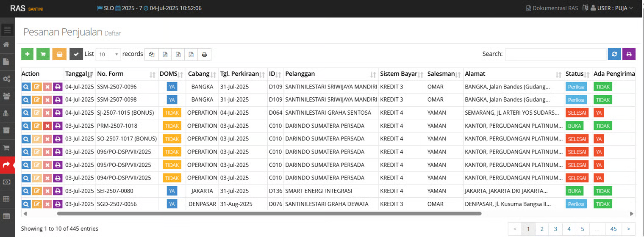Print order SEI-2507-0080 using purple printer icon
Viewport: 644px width, 237px height.
[58, 191]
